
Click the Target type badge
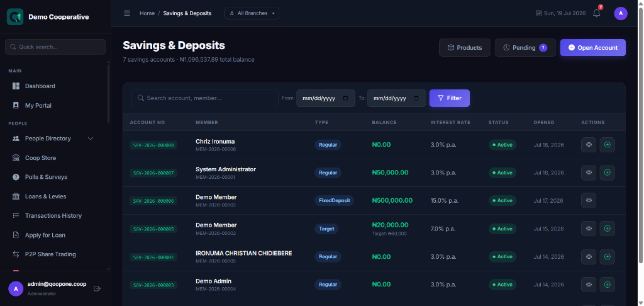[x=326, y=229]
